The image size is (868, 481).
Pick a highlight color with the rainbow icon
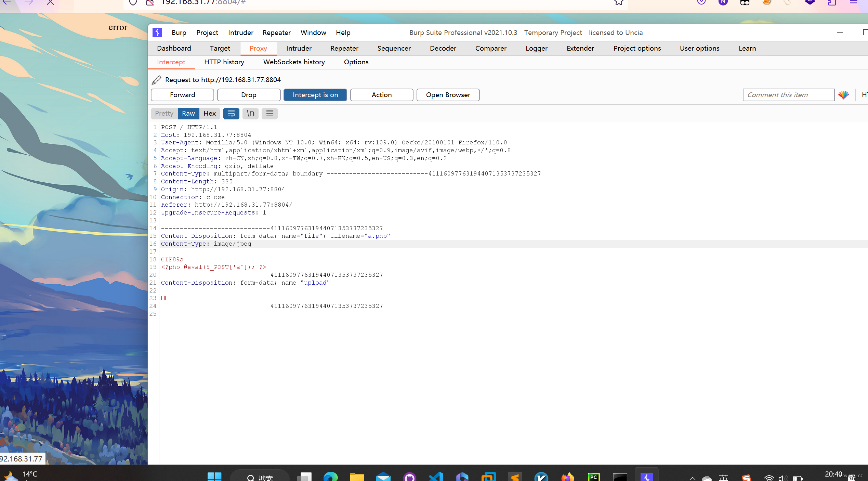[x=843, y=95]
